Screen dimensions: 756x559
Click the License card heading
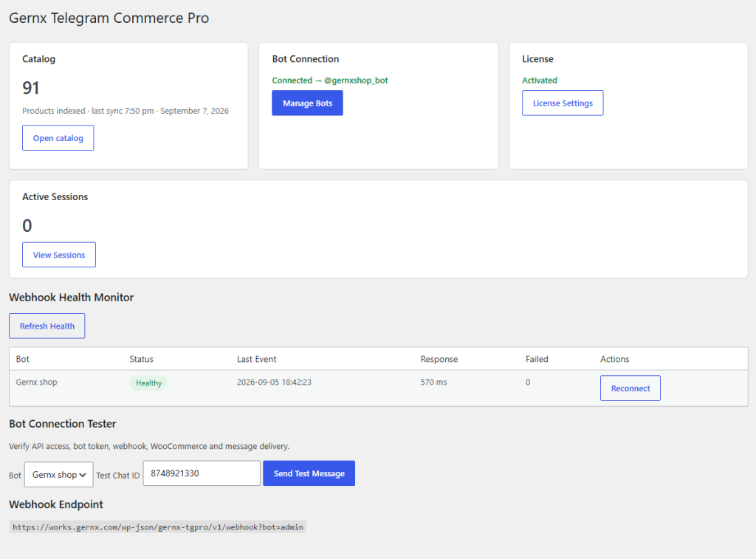pos(537,59)
